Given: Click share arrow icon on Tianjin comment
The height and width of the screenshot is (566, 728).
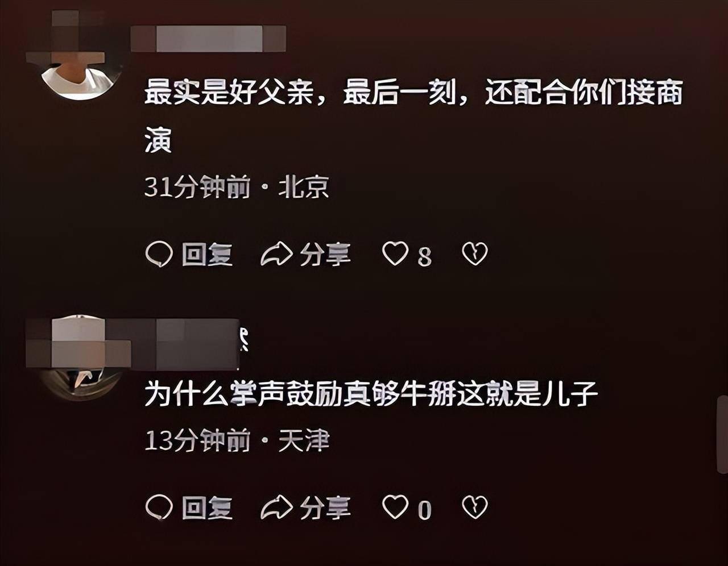Looking at the screenshot, I should tap(276, 507).
